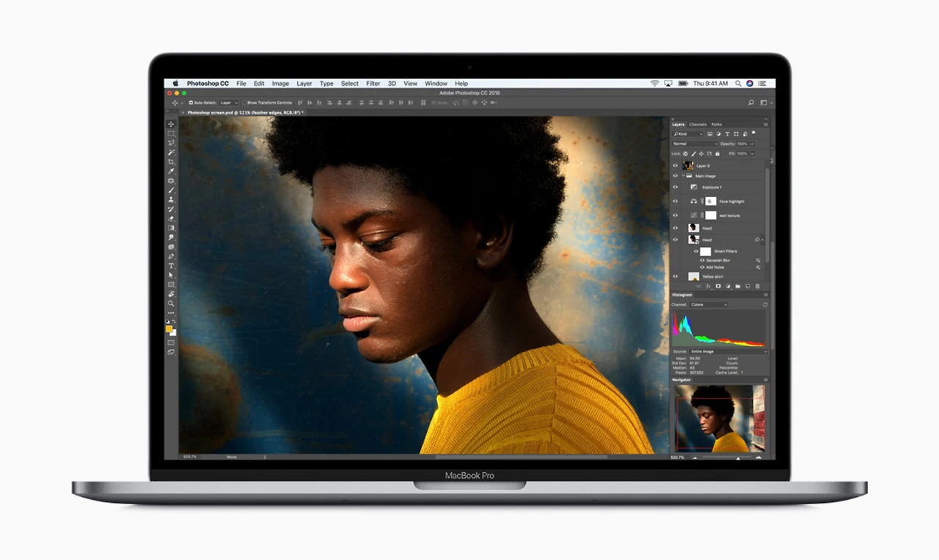The height and width of the screenshot is (560, 939).
Task: Create a new adjustment layer
Action: [727, 286]
